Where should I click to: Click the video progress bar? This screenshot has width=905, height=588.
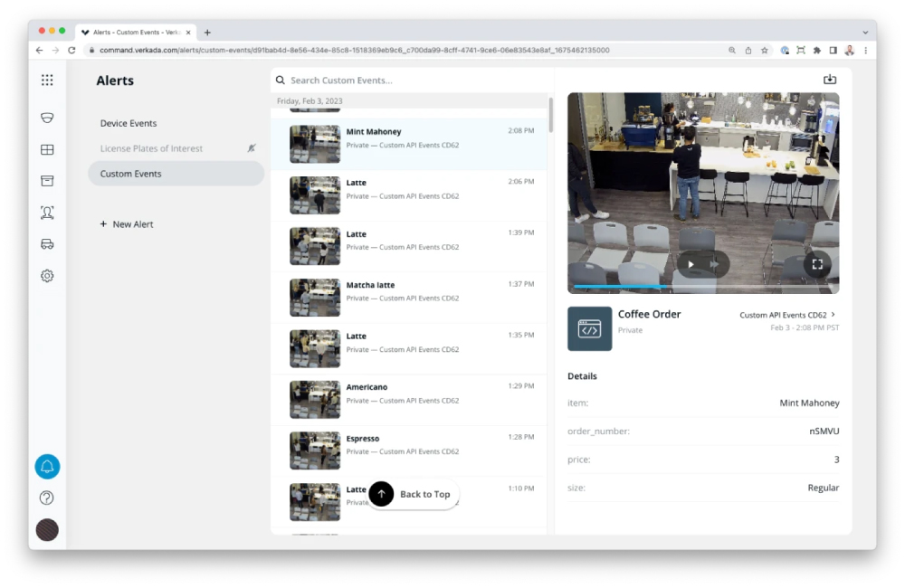[x=703, y=286]
